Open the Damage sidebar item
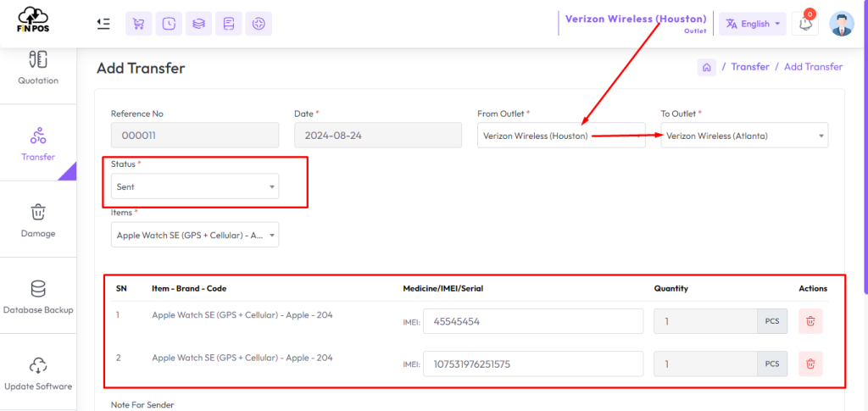This screenshot has height=411, width=868. [37, 219]
